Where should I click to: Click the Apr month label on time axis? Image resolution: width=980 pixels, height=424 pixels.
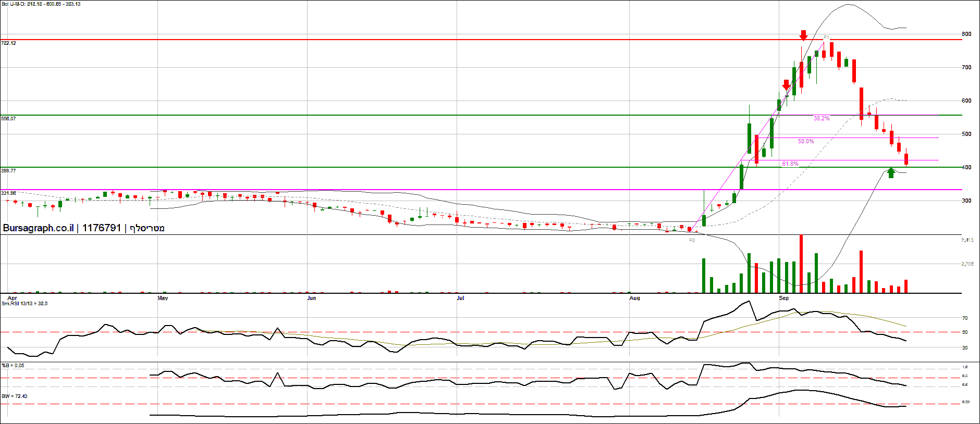(x=13, y=298)
